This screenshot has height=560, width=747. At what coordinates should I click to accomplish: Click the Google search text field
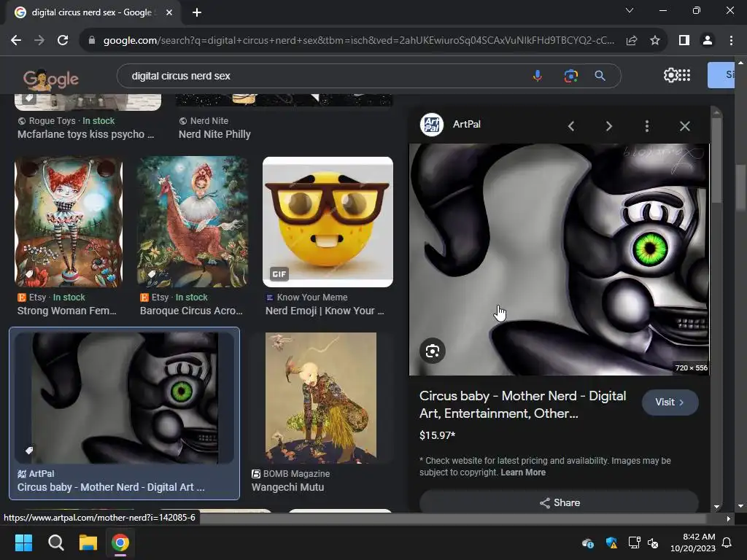tap(324, 76)
